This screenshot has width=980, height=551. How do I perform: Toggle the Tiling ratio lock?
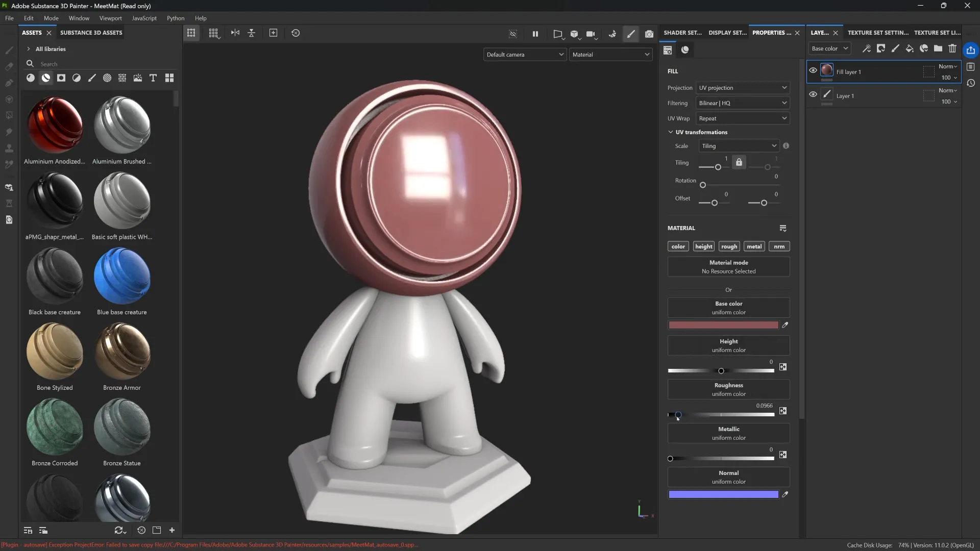point(739,162)
